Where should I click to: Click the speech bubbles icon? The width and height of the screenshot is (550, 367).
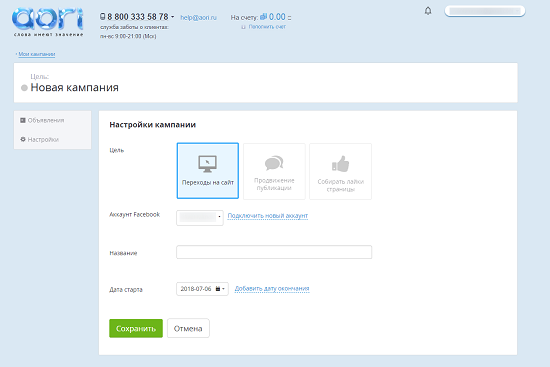pyautogui.click(x=274, y=163)
